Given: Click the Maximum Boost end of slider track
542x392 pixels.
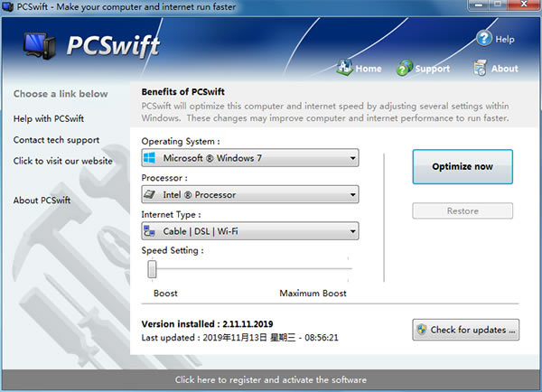Looking at the screenshot, I should 348,268.
